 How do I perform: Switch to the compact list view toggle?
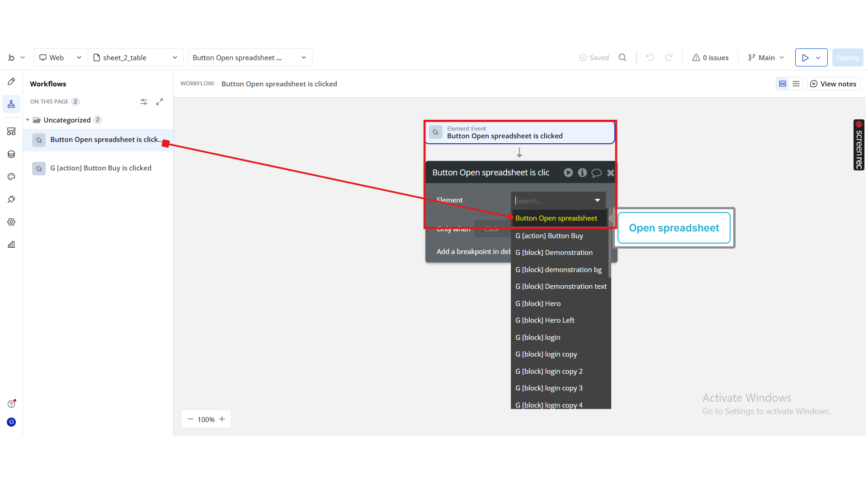click(x=796, y=84)
